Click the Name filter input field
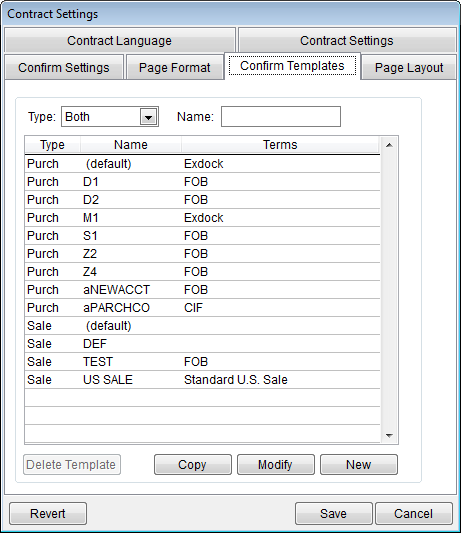Image resolution: width=461 pixels, height=533 pixels. pos(281,117)
